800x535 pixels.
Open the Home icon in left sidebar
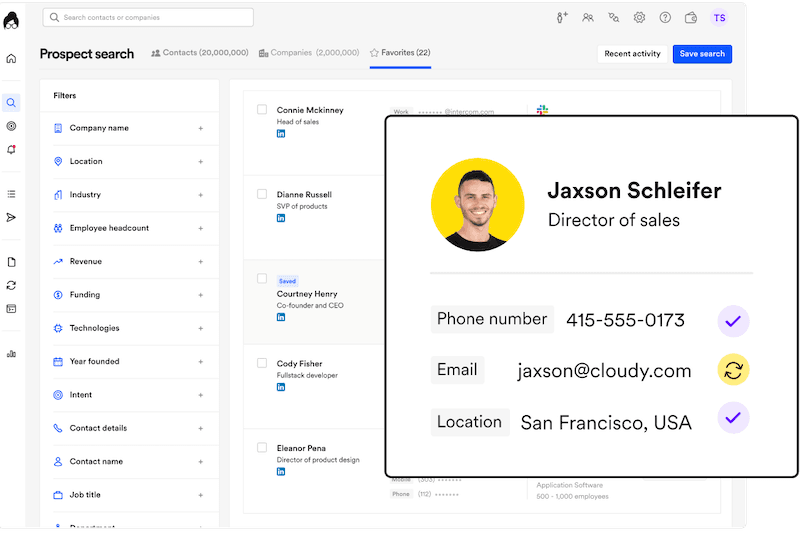click(11, 58)
